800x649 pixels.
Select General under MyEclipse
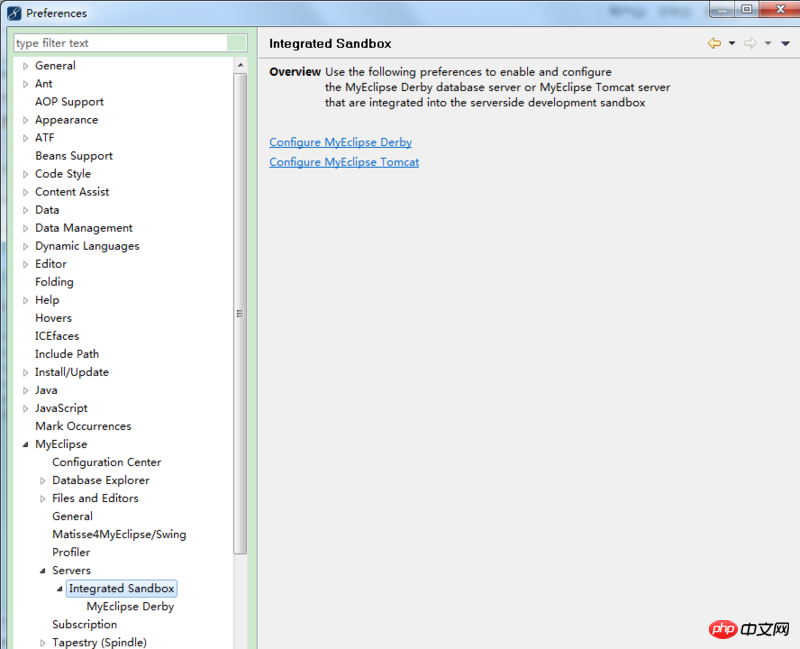coord(72,516)
